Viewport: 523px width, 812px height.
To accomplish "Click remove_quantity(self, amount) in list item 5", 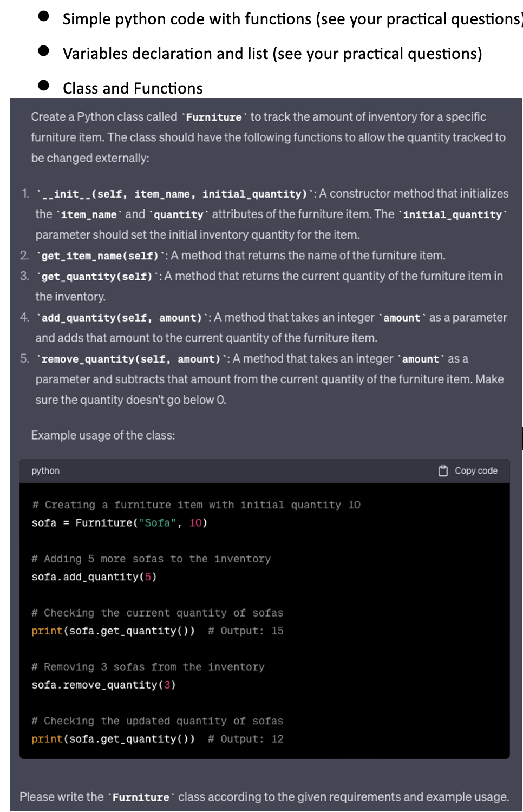I will pyautogui.click(x=131, y=359).
